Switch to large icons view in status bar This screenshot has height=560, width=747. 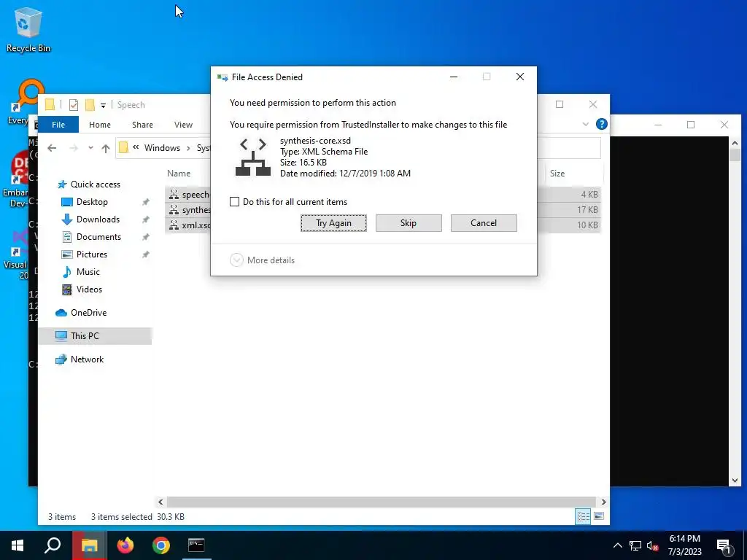599,517
